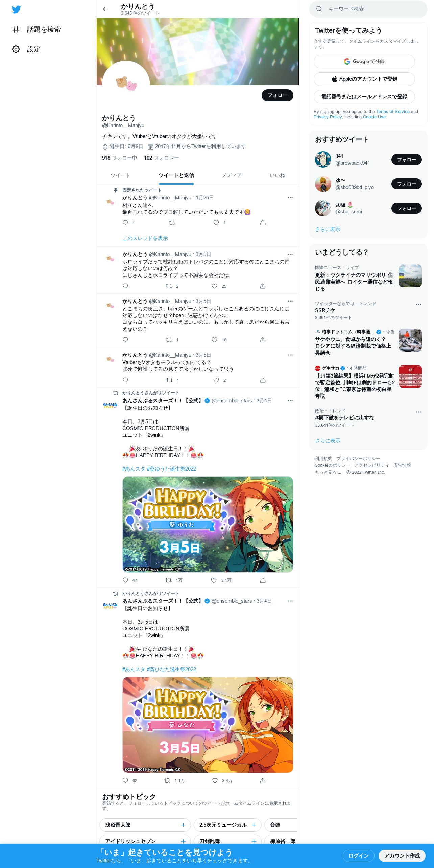Image resolution: width=434 pixels, height=868 pixels.
Task: Share the pinned 相互さん達へ tweet
Action: click(x=263, y=223)
